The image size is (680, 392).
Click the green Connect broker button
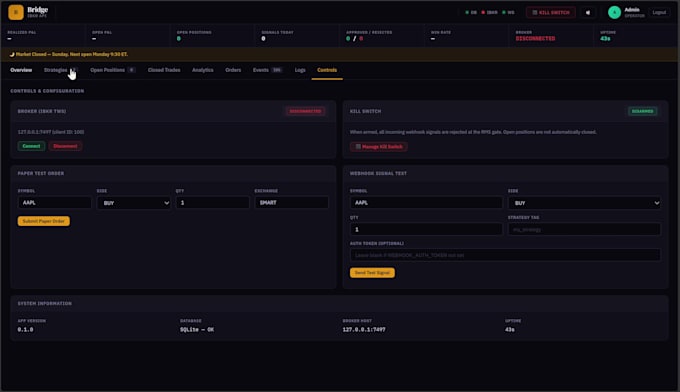pos(31,146)
